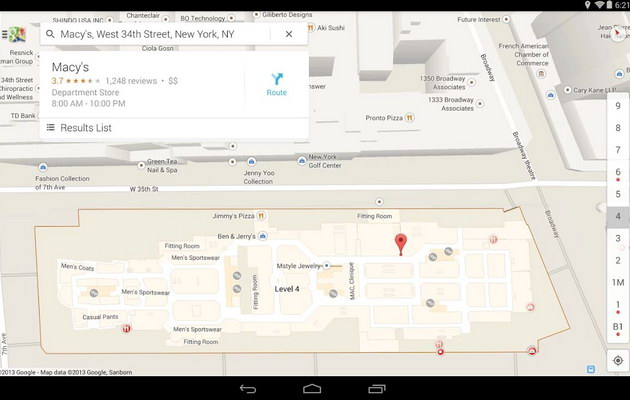Tap the my location target button
This screenshot has height=400, width=630.
[x=618, y=361]
